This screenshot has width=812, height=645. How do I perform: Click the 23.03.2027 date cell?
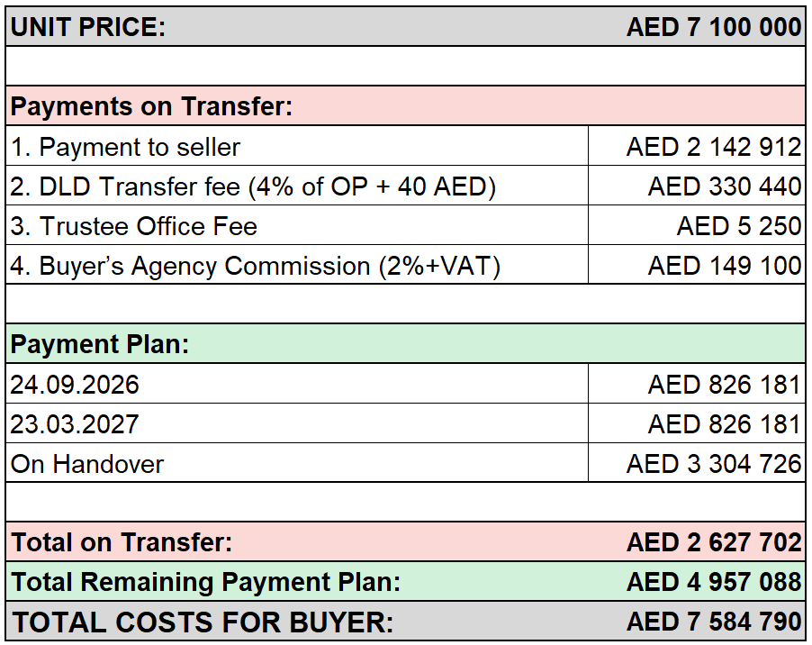click(x=297, y=423)
